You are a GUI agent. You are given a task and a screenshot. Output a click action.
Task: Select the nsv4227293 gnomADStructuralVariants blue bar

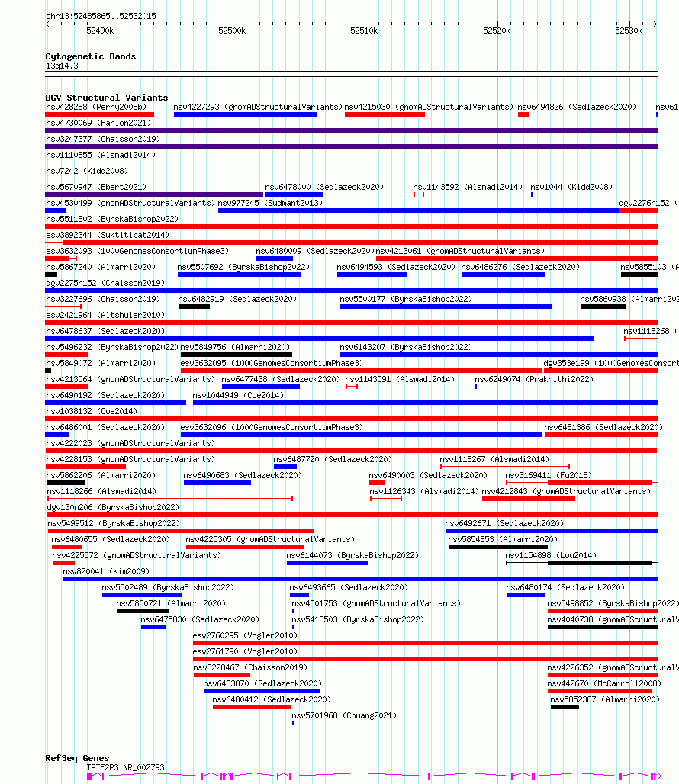coord(246,114)
